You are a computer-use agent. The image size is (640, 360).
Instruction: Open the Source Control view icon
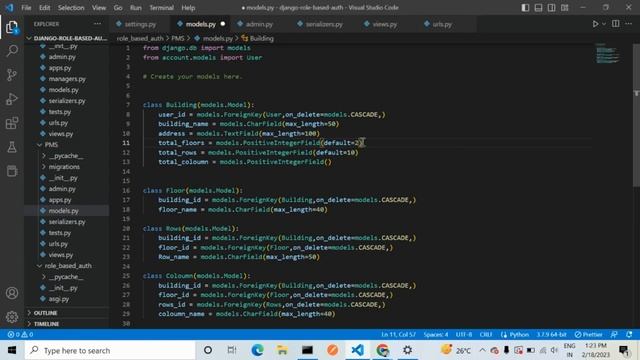(12, 75)
